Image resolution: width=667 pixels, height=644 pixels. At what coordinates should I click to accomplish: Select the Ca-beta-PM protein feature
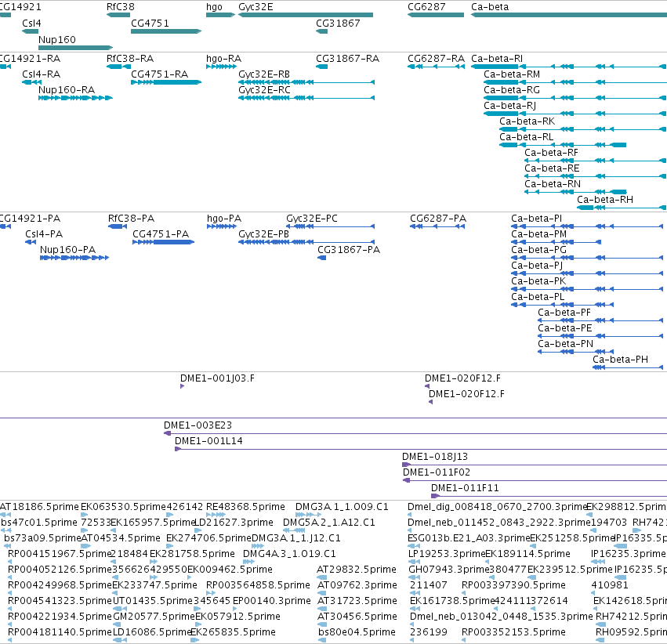point(556,242)
